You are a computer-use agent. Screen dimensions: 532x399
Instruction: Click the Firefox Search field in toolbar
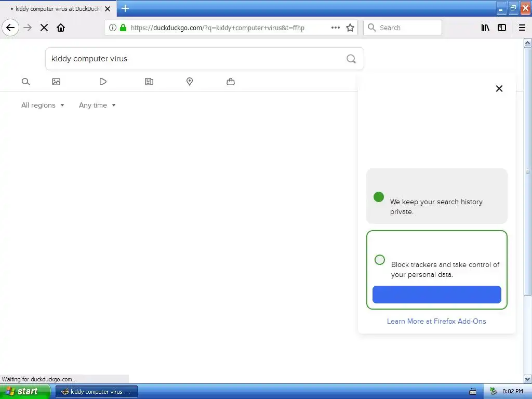403,28
